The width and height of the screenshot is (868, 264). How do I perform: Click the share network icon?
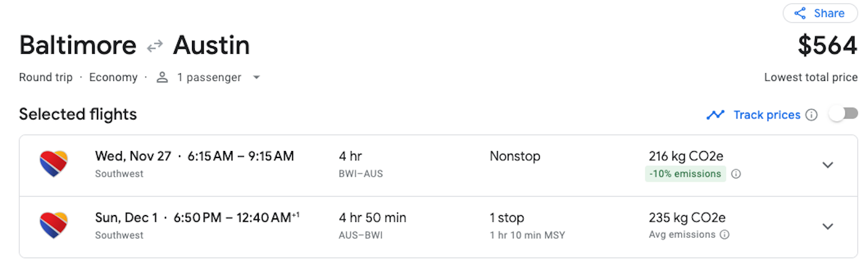pyautogui.click(x=800, y=14)
